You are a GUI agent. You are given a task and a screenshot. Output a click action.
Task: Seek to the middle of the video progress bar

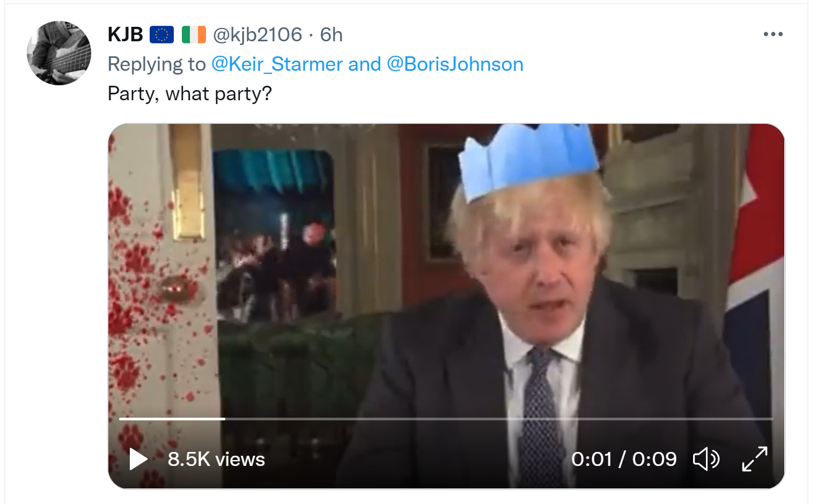click(x=446, y=418)
